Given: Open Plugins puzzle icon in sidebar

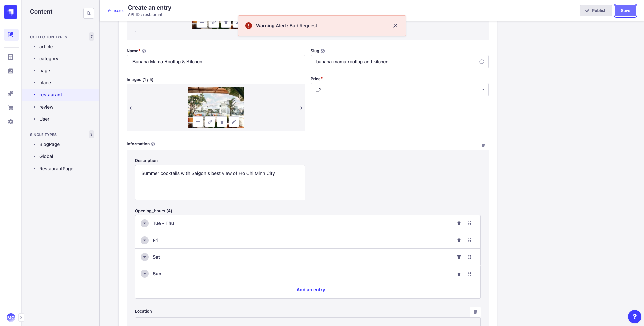Looking at the screenshot, I should (11, 93).
